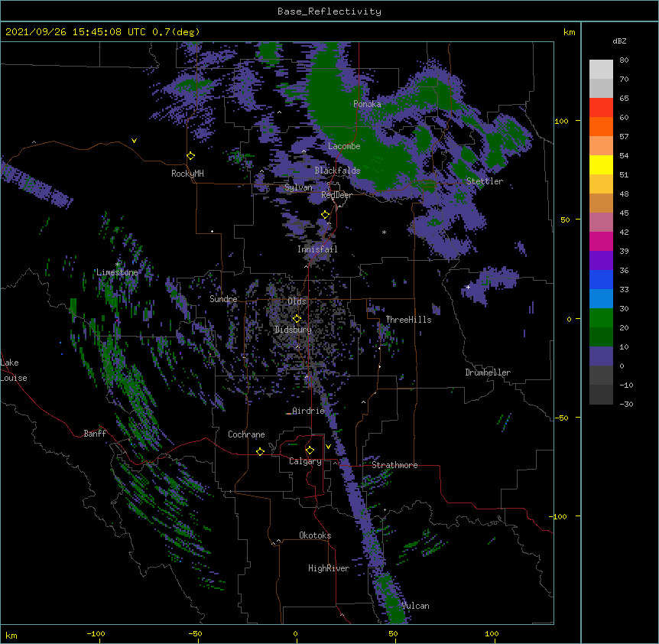Click the Blackfalds label
Screen dimensions: 659x644
tap(337, 171)
